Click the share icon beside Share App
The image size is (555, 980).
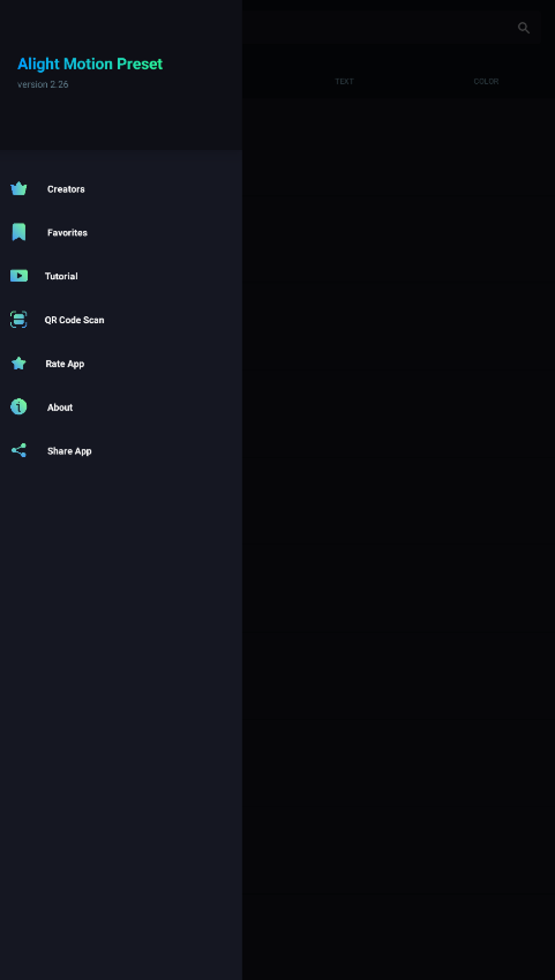coord(18,450)
